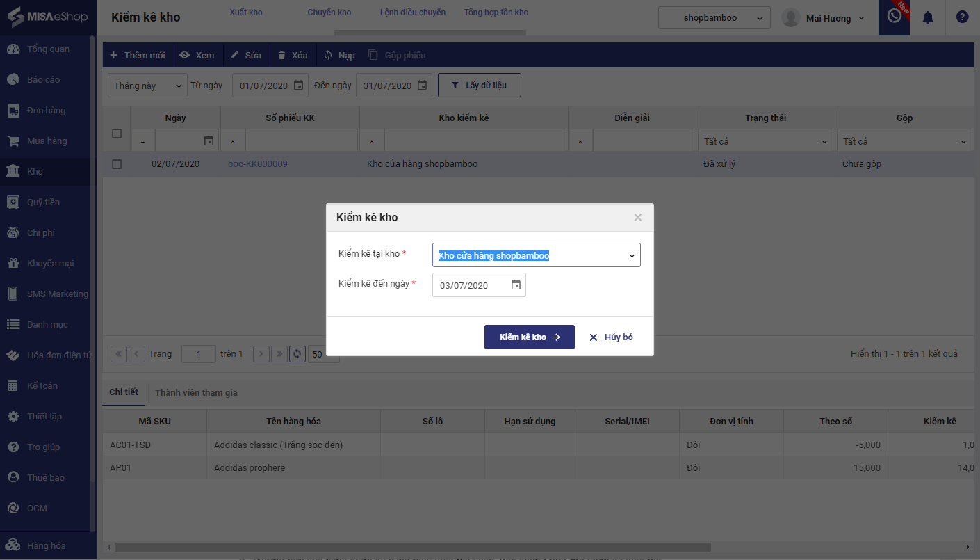
Task: Open the Tổng hợp tồn kho tab
Action: point(496,13)
